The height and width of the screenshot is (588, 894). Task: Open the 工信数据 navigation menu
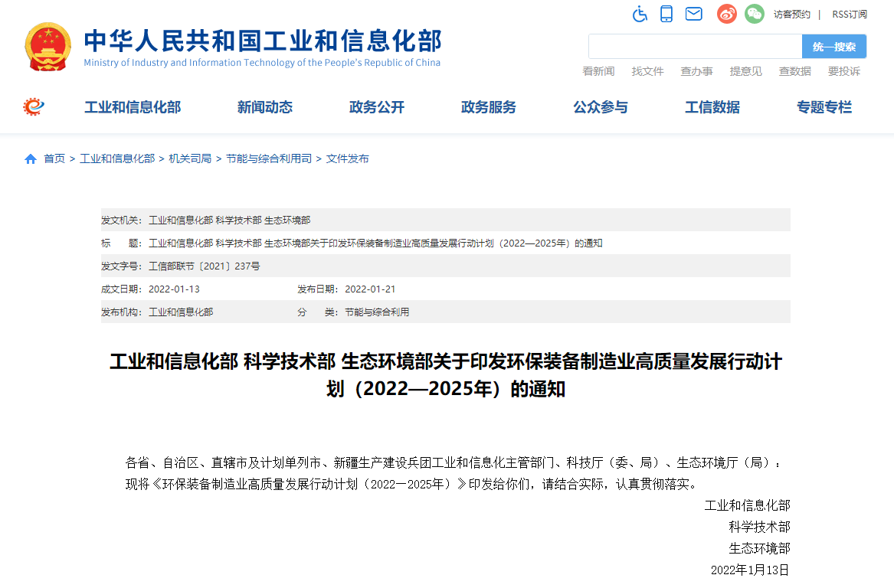pos(712,107)
